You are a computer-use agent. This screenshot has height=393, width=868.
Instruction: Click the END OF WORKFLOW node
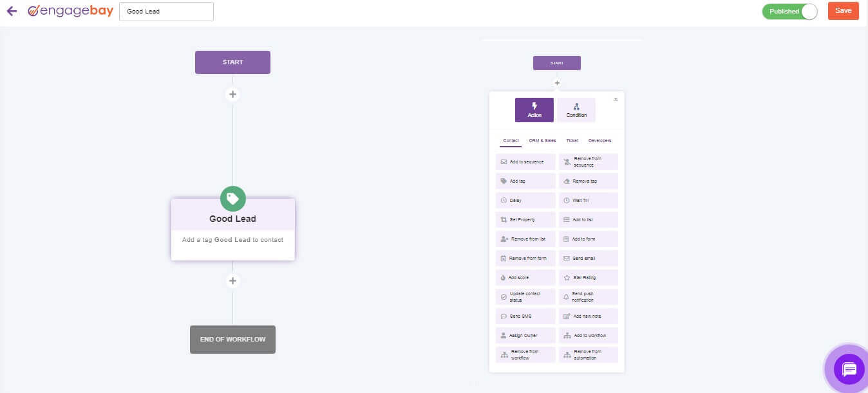[x=232, y=340]
